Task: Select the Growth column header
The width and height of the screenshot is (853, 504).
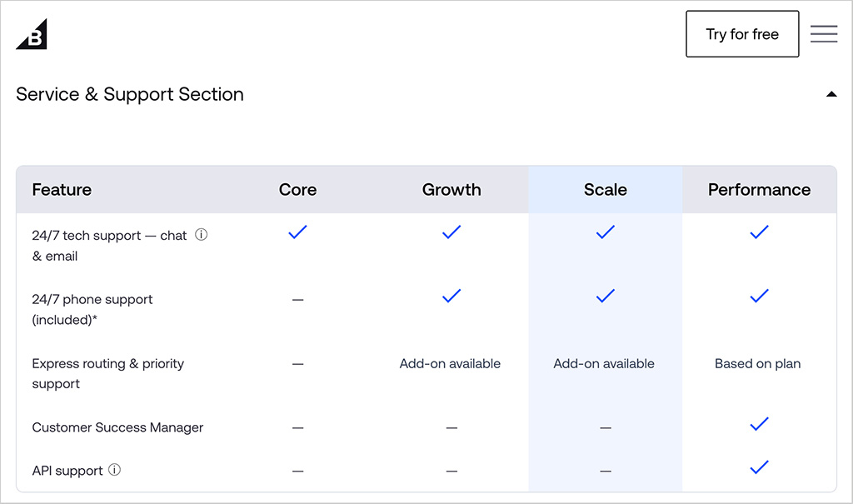Action: [x=451, y=189]
